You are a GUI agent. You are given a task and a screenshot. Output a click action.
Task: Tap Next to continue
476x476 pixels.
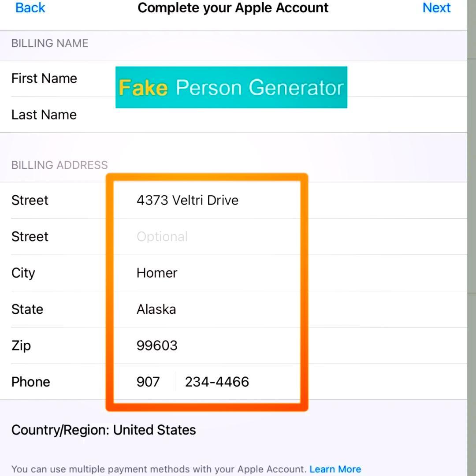point(436,8)
